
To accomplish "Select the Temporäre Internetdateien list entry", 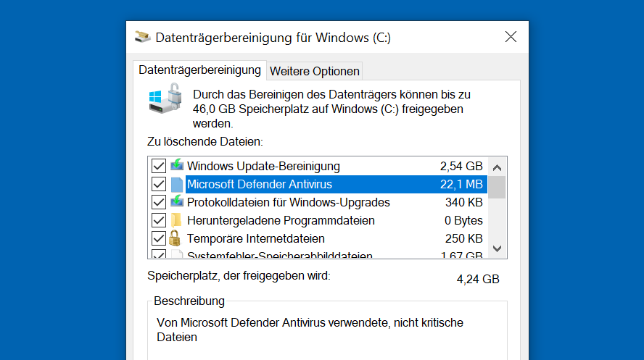I will [x=256, y=238].
